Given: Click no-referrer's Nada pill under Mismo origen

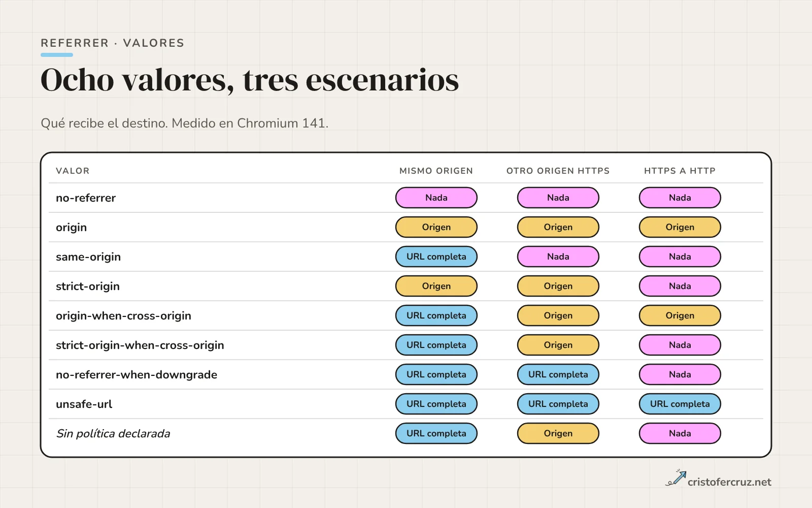Looking at the screenshot, I should point(436,198).
